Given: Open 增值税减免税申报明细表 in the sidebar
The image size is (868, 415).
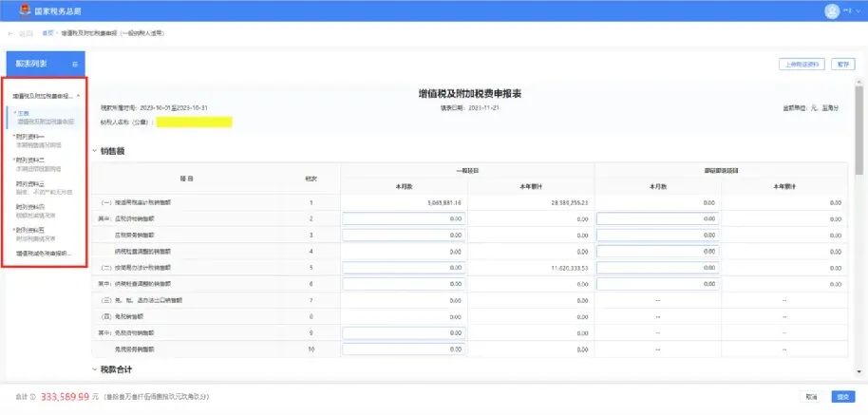Looking at the screenshot, I should tap(44, 254).
